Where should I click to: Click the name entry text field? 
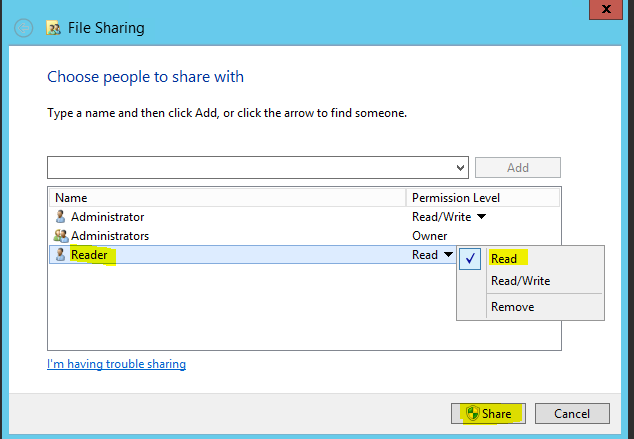click(250, 168)
